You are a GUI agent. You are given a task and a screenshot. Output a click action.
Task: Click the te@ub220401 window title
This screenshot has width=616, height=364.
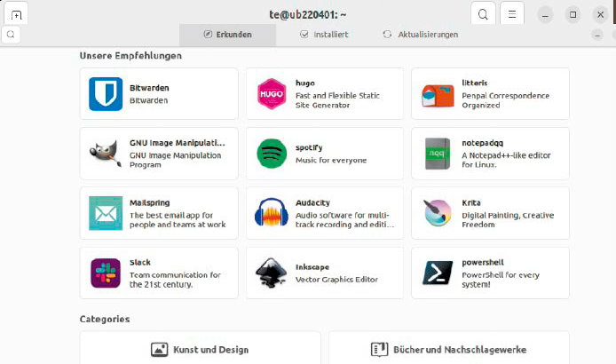tap(308, 14)
